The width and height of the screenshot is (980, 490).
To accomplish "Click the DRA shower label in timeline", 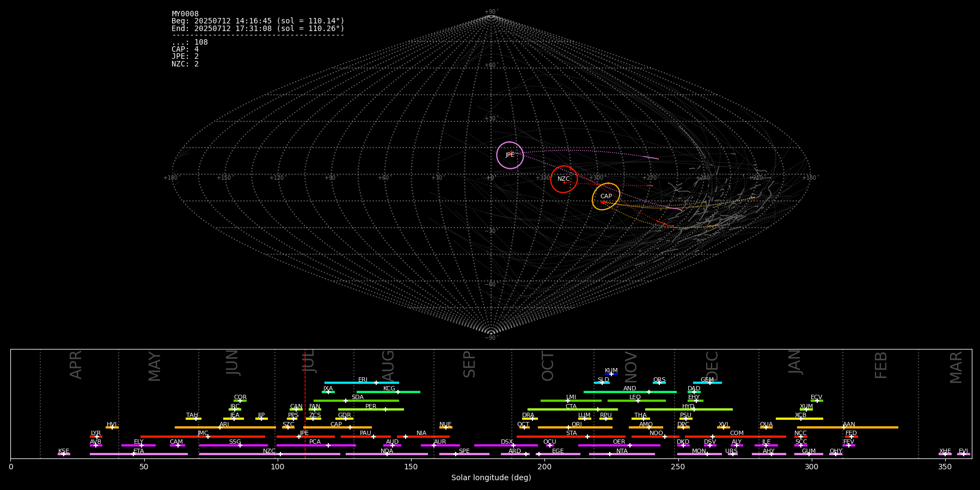I will pyautogui.click(x=528, y=415).
